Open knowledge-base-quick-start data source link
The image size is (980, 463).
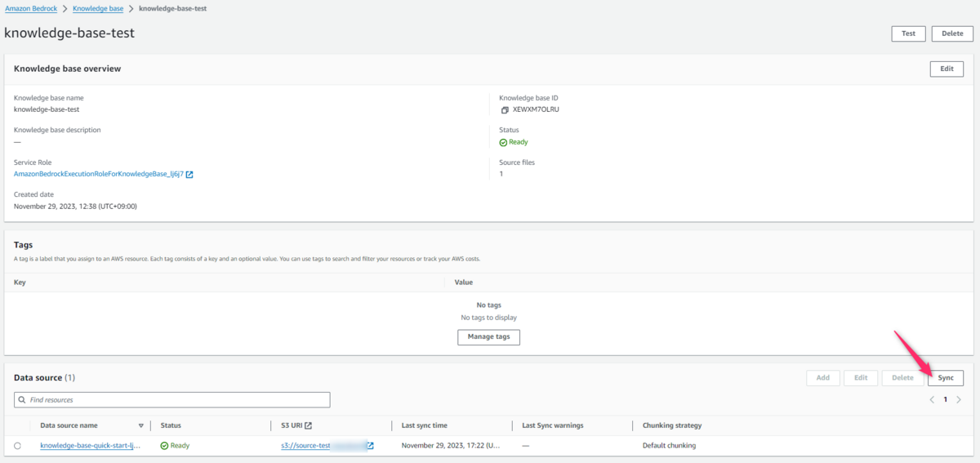pos(91,446)
